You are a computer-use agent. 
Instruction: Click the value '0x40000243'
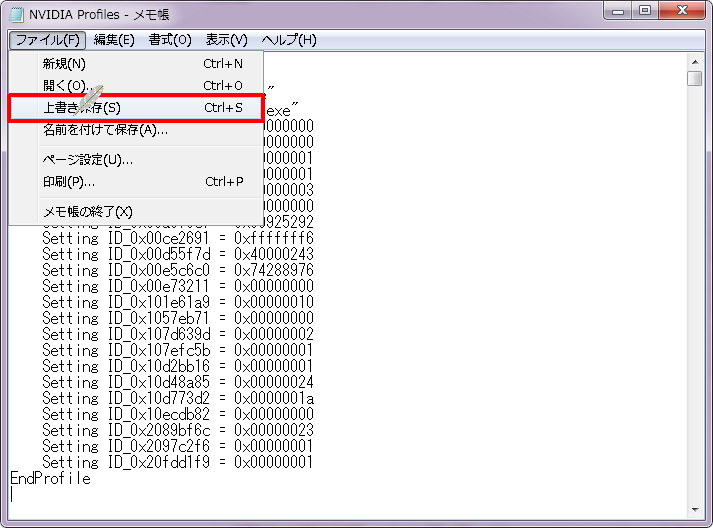pyautogui.click(x=274, y=254)
